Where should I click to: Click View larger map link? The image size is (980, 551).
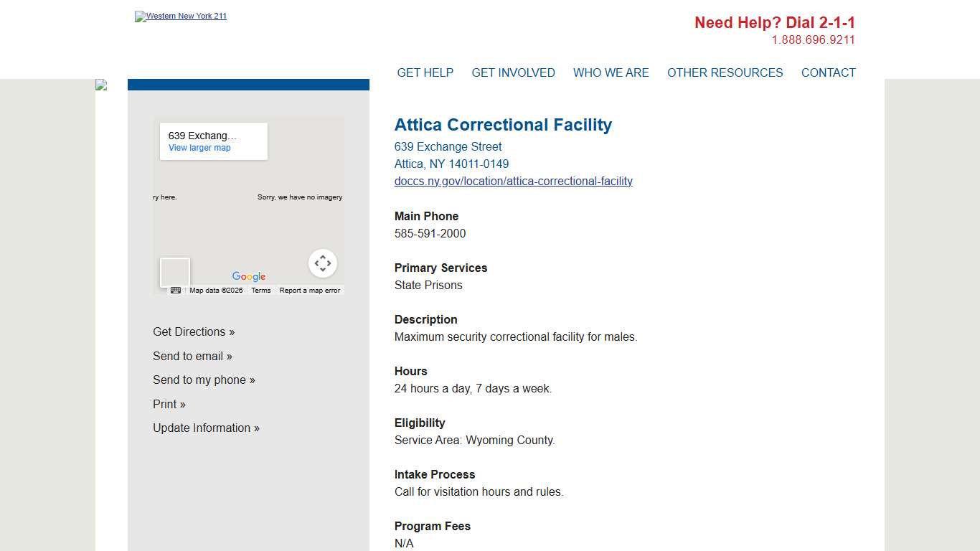(x=199, y=148)
